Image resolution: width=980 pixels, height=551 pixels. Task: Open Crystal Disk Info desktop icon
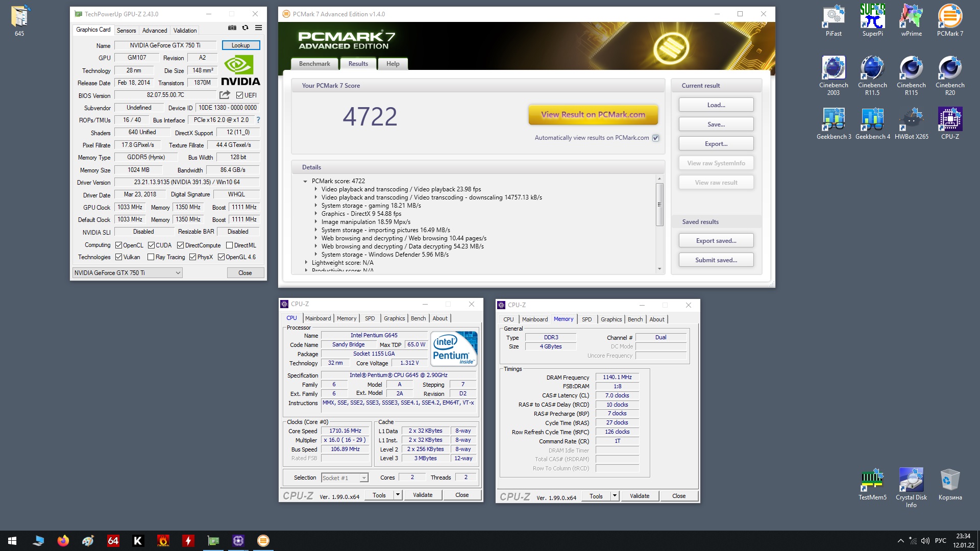[911, 487]
